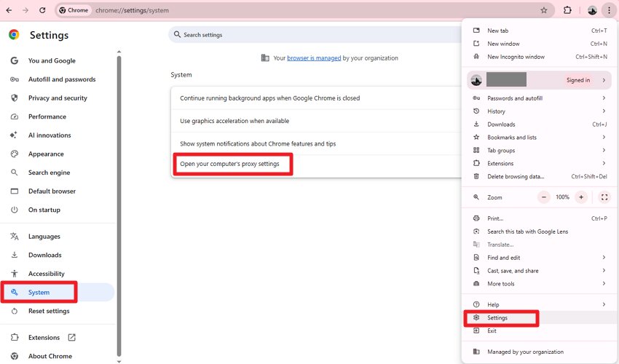Choose New tab from Chrome menu
This screenshot has width=619, height=364.
coord(539,31)
